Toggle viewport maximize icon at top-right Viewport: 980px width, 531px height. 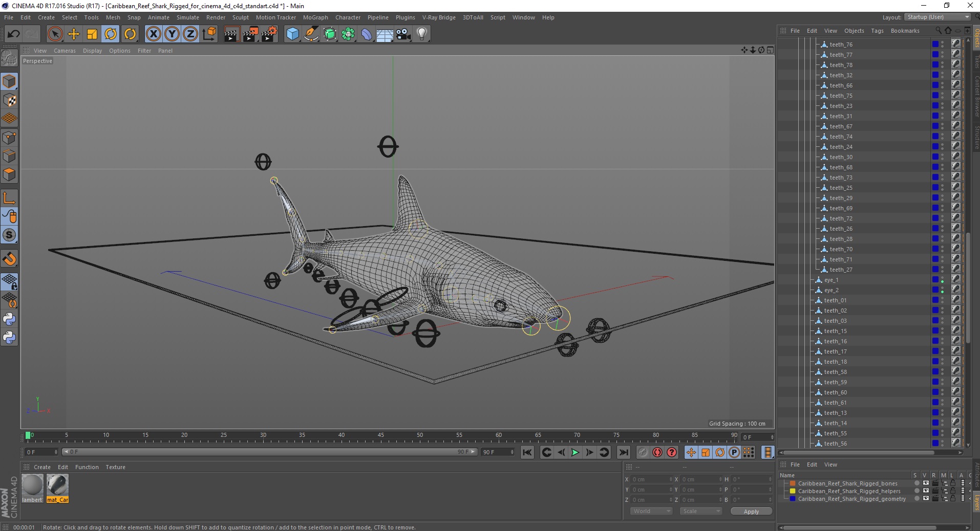point(770,50)
